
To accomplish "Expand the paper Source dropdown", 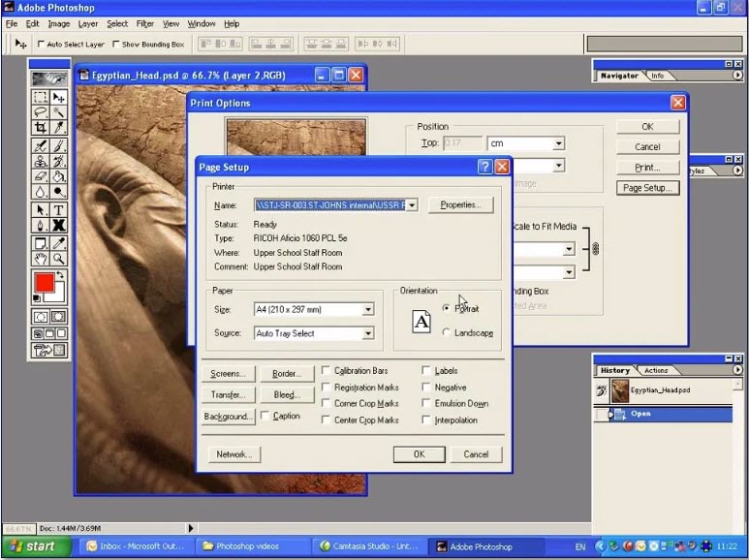I will point(368,334).
